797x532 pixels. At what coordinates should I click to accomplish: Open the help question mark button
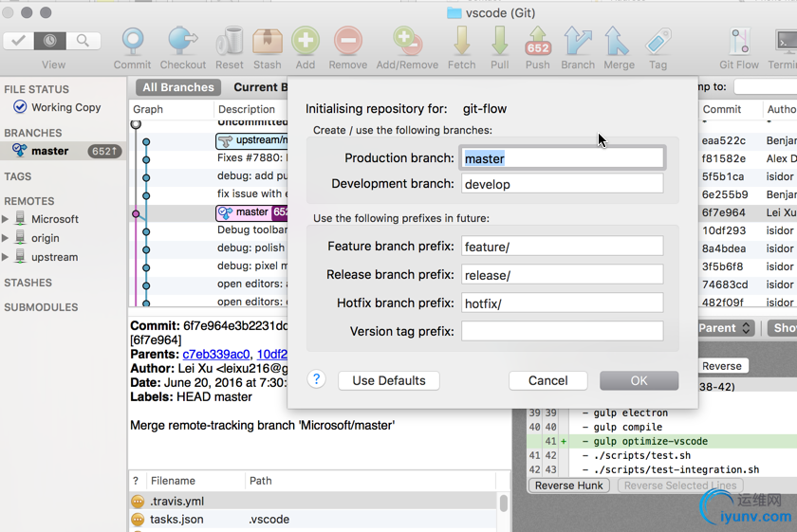316,379
